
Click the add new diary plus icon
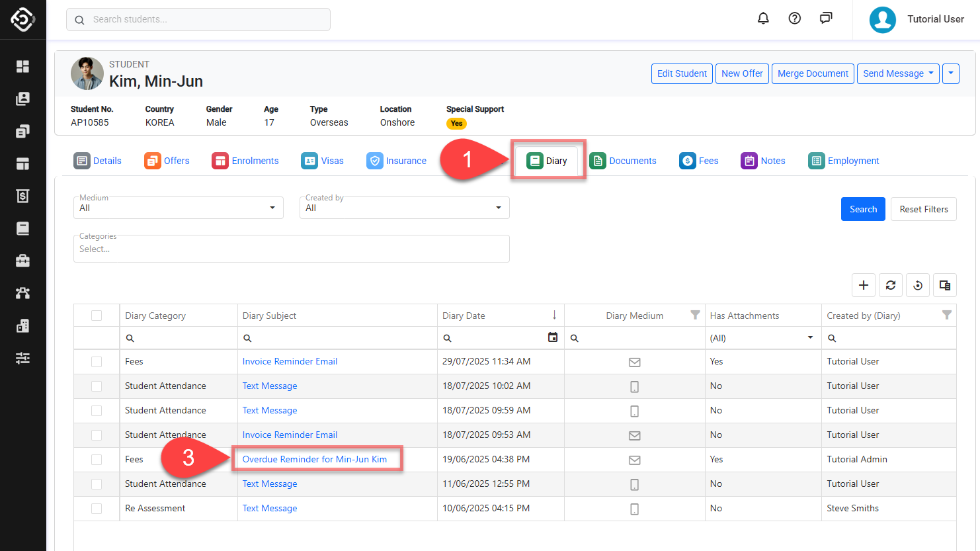click(x=864, y=285)
